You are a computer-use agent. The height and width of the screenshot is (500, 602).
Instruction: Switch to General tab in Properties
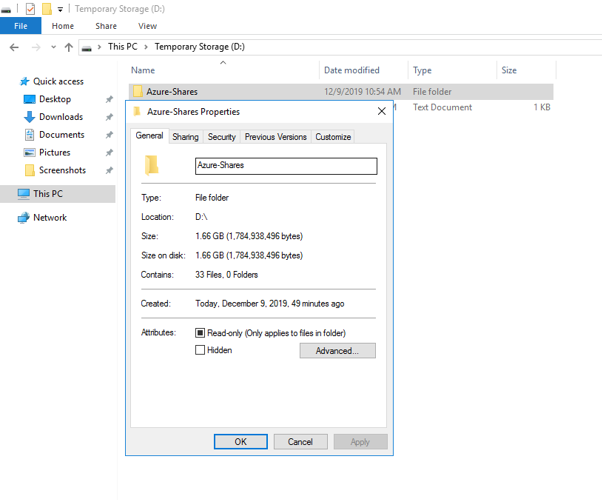pyautogui.click(x=149, y=136)
